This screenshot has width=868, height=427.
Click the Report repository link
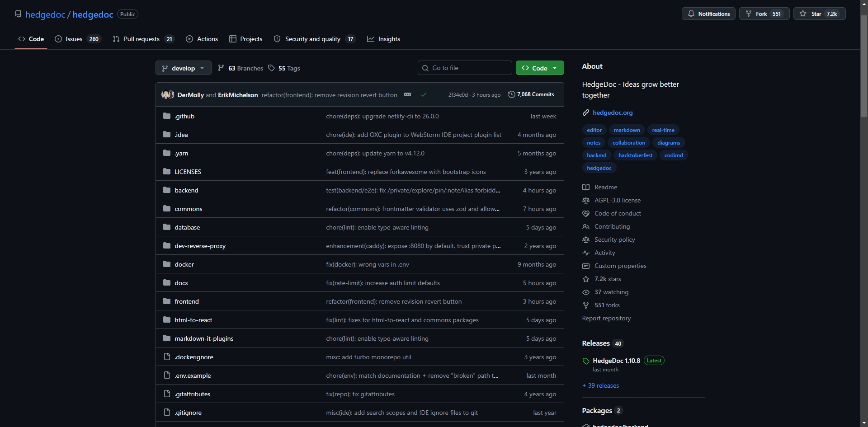click(x=606, y=319)
